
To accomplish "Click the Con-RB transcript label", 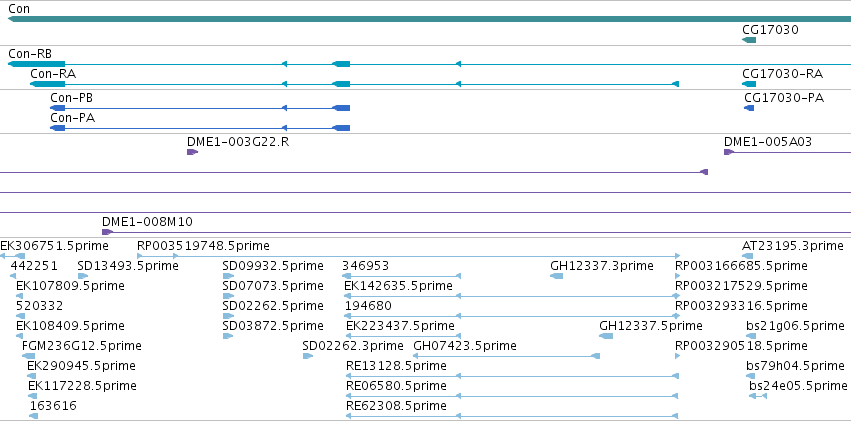I will point(30,54).
